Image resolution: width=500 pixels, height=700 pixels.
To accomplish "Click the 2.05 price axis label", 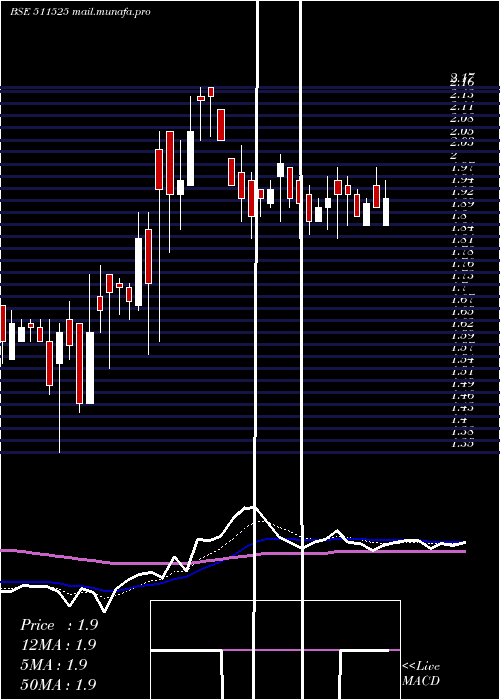I will coord(462,131).
